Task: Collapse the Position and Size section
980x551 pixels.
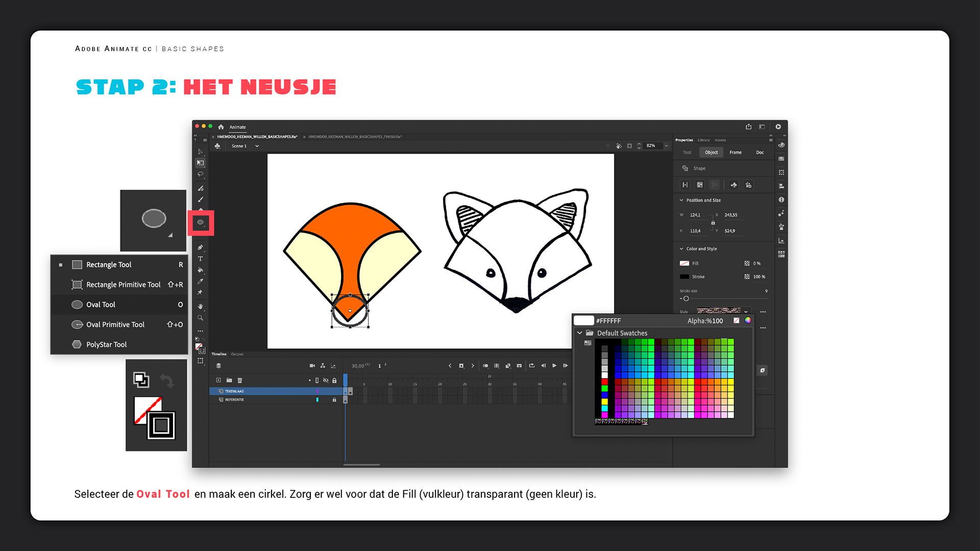Action: (681, 200)
